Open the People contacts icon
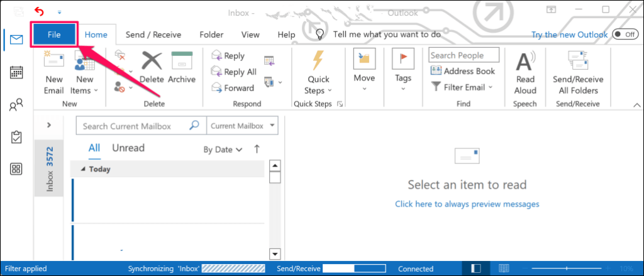The width and height of the screenshot is (644, 276). tap(17, 105)
